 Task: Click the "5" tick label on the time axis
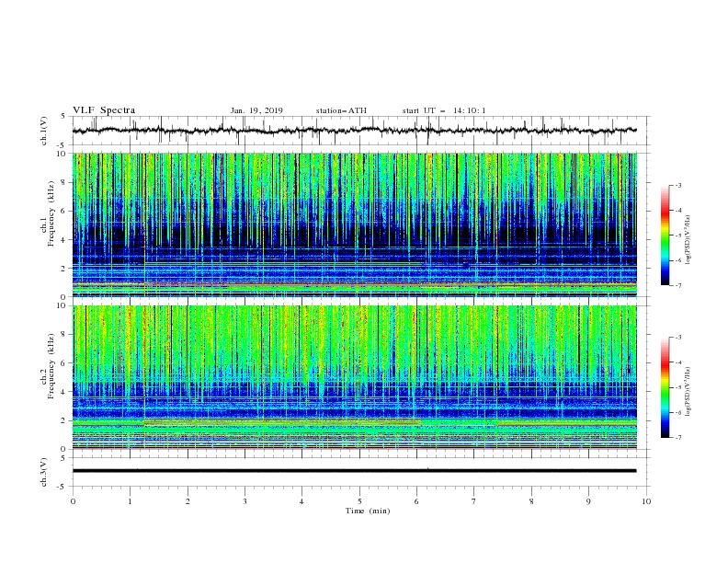click(359, 501)
